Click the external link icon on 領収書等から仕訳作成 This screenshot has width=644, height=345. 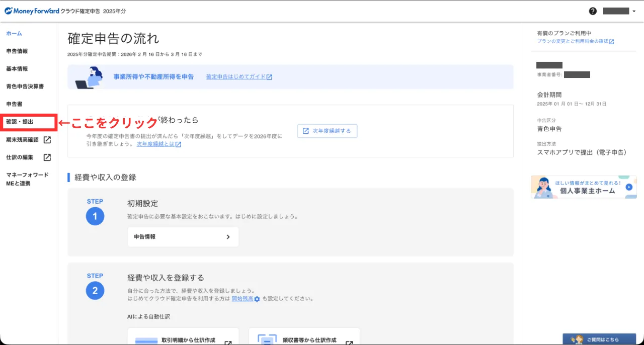(349, 343)
